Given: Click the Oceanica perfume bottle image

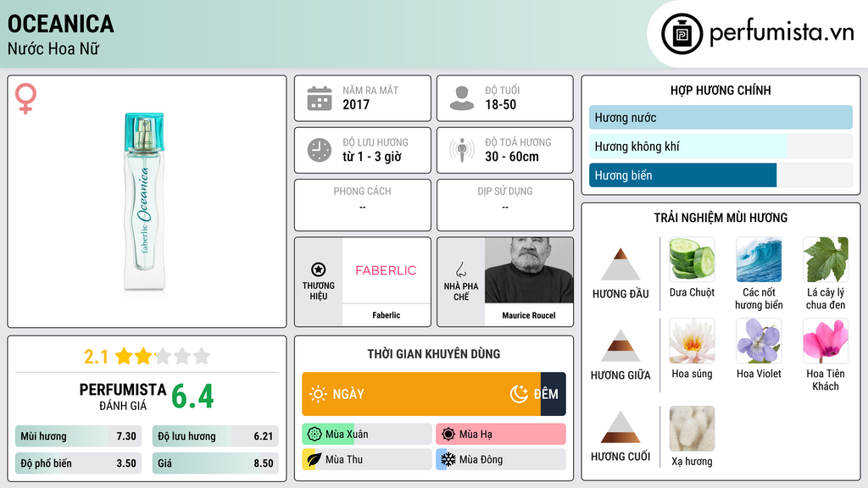Looking at the screenshot, I should [x=144, y=202].
